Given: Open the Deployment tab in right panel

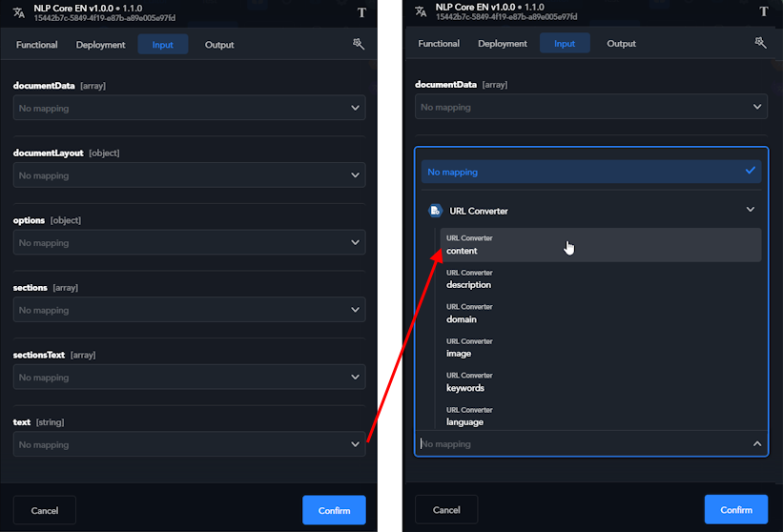Looking at the screenshot, I should point(503,44).
